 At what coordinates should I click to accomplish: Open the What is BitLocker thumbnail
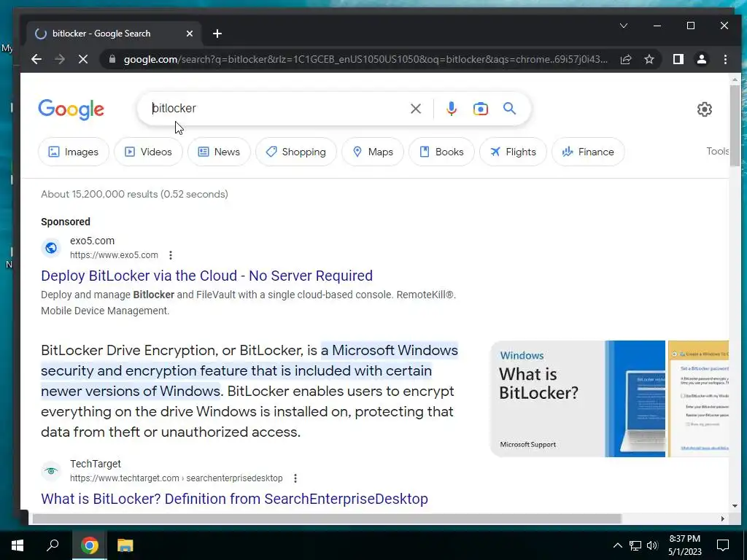click(x=578, y=399)
